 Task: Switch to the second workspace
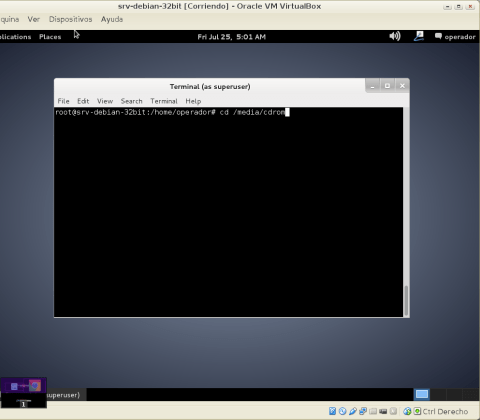coord(438,394)
